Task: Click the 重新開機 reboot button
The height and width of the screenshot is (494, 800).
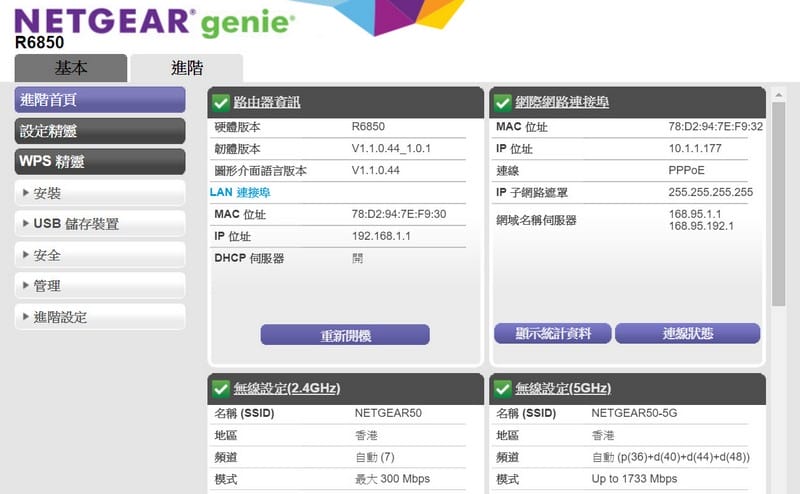Action: coord(345,335)
